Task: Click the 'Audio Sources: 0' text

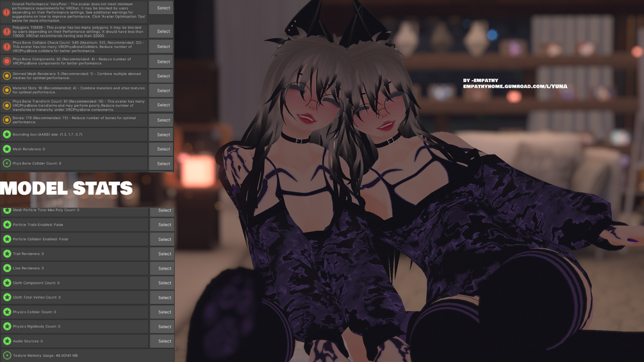Action: click(28, 341)
